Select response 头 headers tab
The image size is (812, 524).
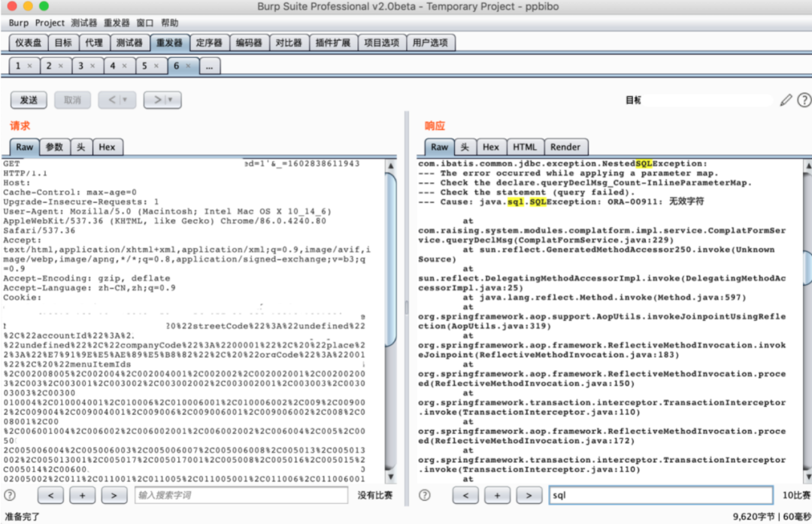(x=465, y=147)
